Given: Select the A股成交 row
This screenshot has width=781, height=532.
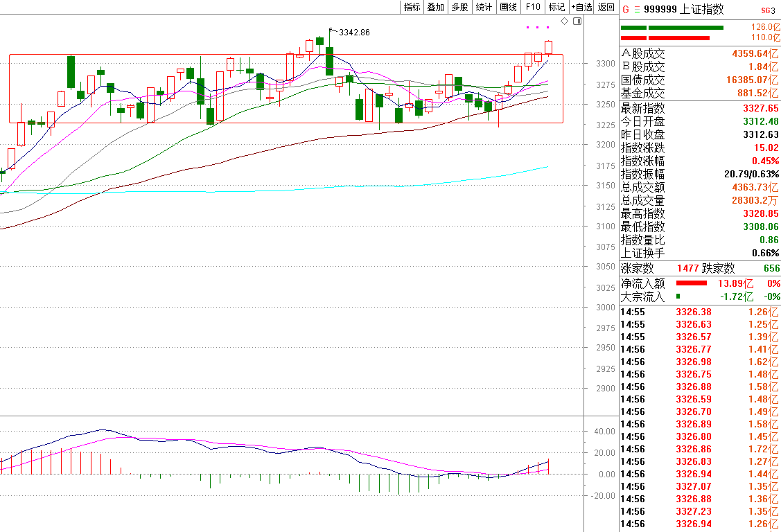Looking at the screenshot, I should 700,53.
